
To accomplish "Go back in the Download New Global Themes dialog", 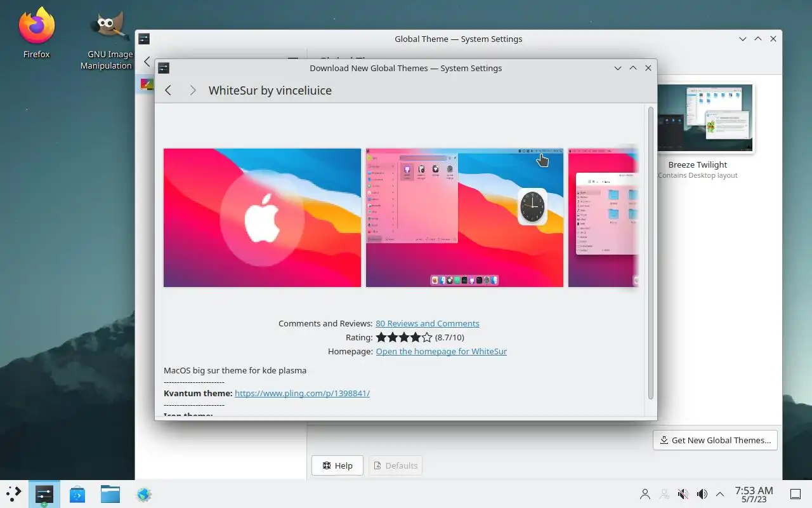I will click(x=168, y=90).
